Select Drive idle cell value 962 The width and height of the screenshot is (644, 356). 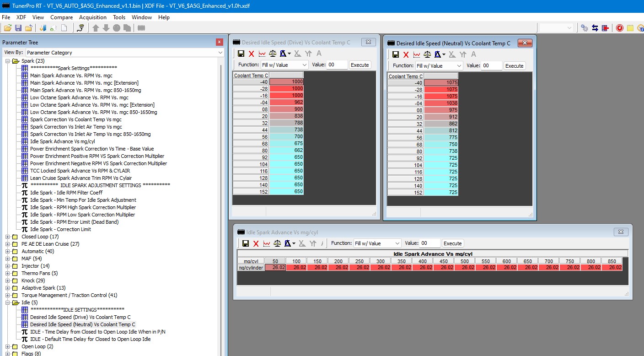tap(286, 102)
